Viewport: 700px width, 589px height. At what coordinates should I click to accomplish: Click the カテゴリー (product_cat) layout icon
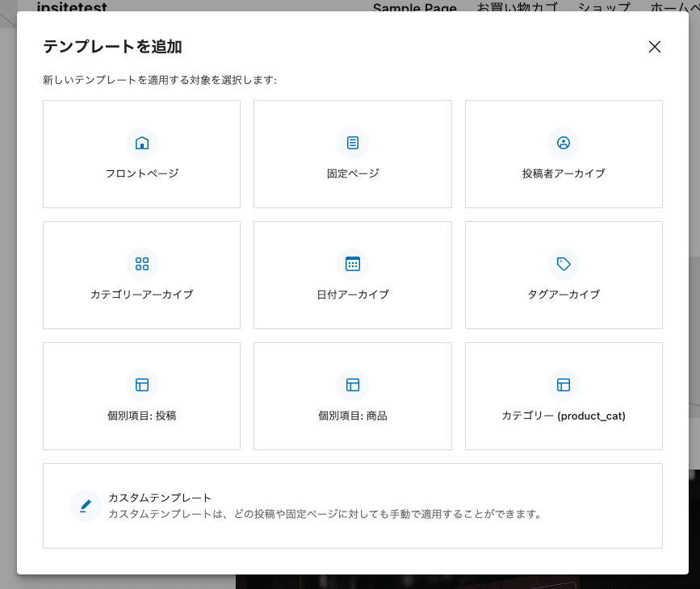pyautogui.click(x=564, y=385)
